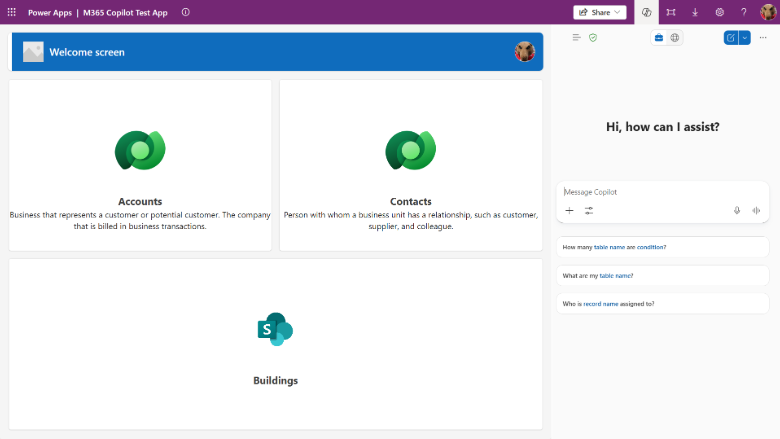Choose 'Who is record name assigned to?' prompt

click(663, 304)
